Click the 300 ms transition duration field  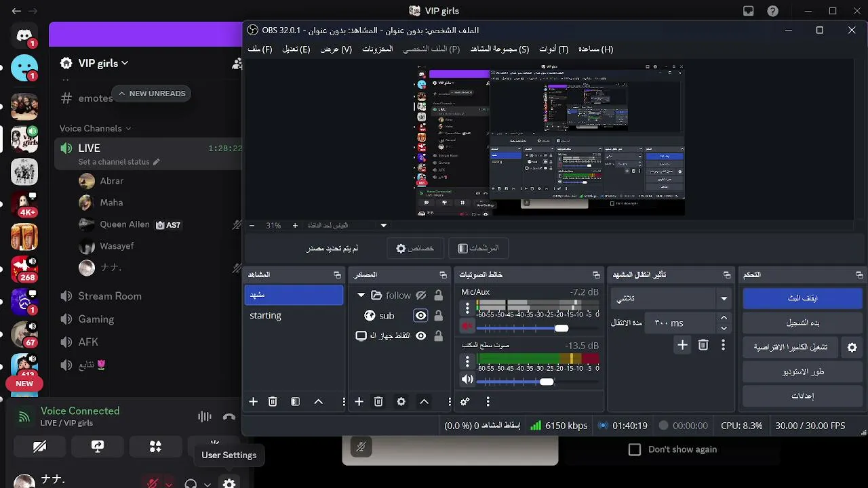click(680, 323)
